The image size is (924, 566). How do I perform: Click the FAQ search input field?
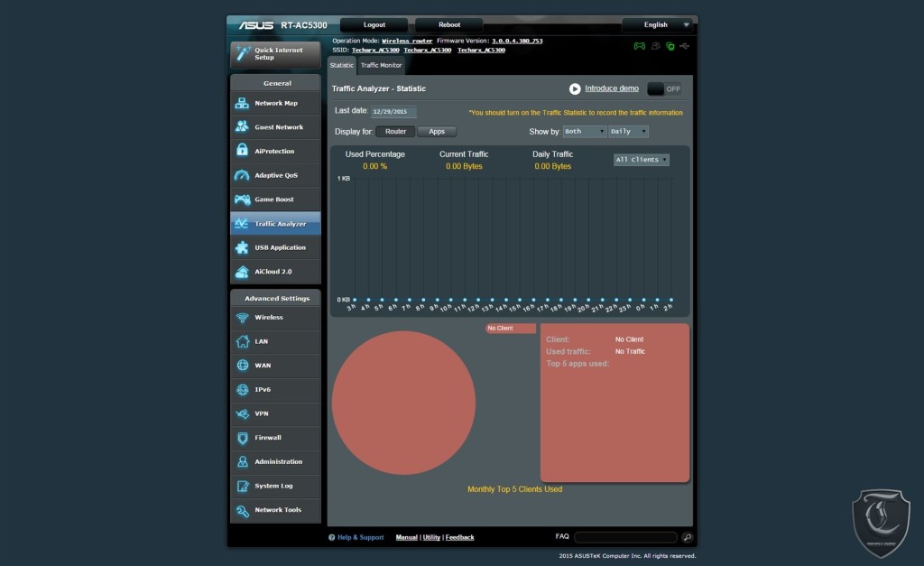tap(624, 537)
